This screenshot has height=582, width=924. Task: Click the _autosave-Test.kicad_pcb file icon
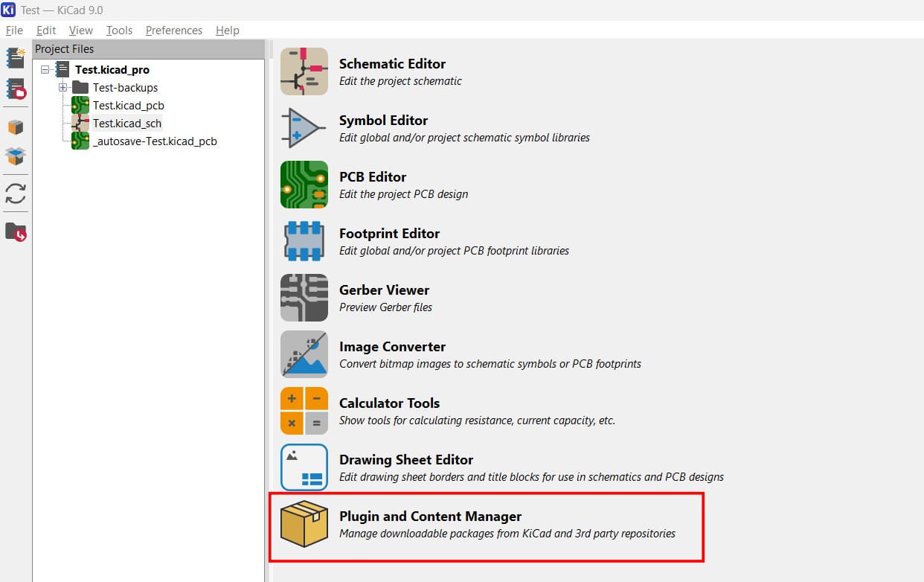point(80,141)
